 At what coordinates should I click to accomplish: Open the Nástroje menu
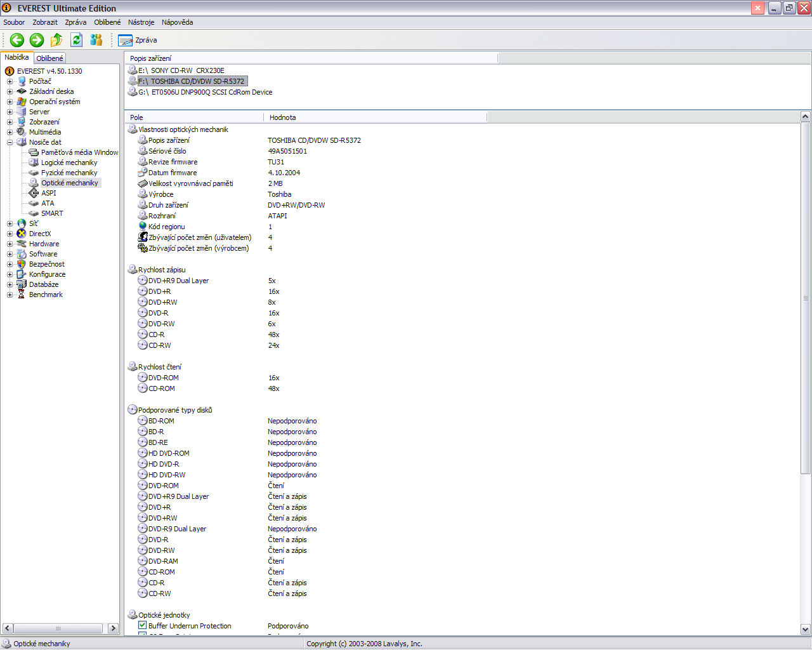[x=141, y=22]
